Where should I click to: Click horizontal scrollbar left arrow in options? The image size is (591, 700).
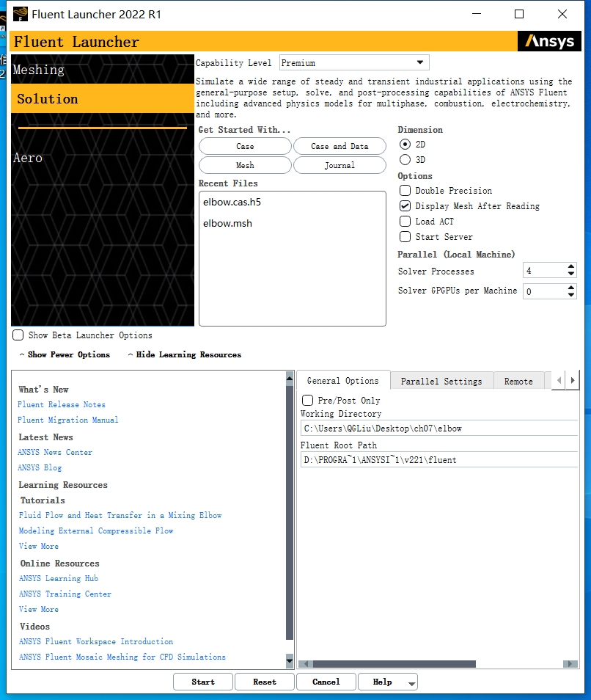coord(306,664)
